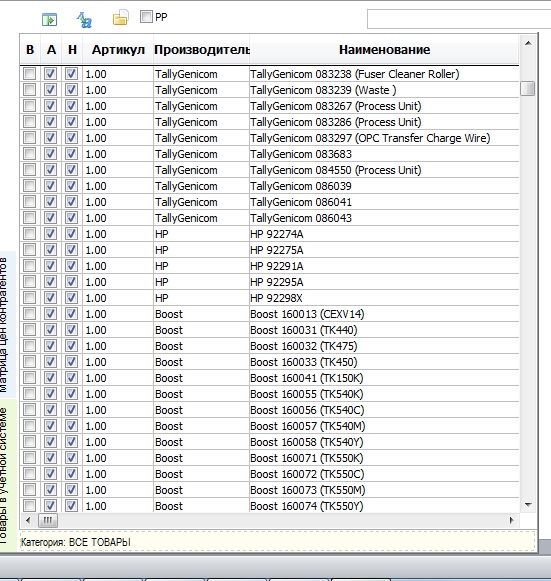Screen dimensions: 551x581
Task: Select the TallyGenicom 083683 name cell
Action: click(x=384, y=154)
